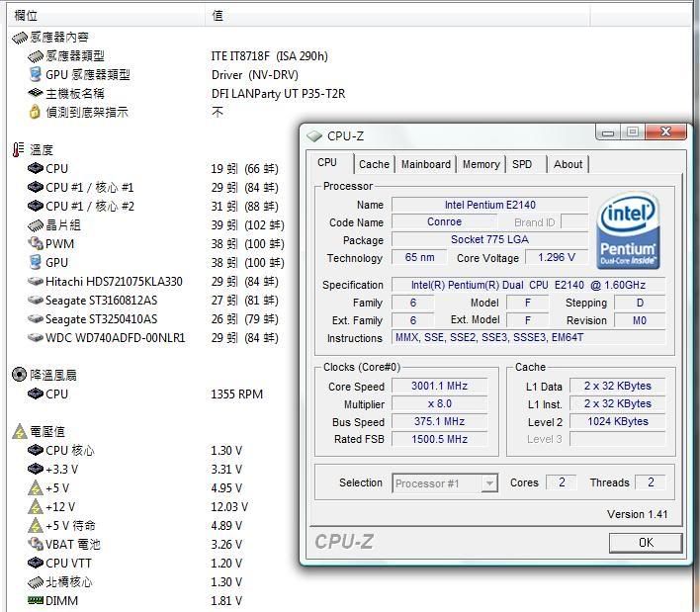Click the temperature thermometer section icon
This screenshot has width=700, height=612.
[19, 149]
